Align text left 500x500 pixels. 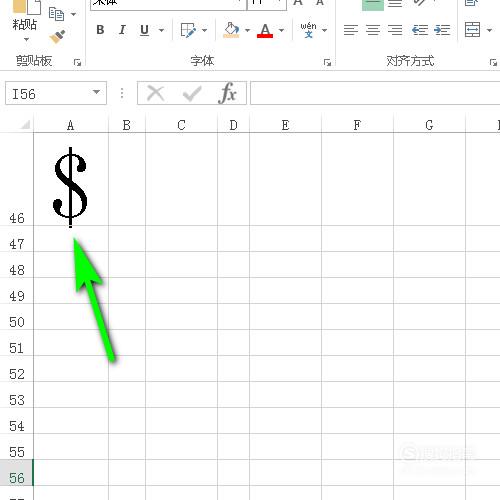click(x=351, y=30)
